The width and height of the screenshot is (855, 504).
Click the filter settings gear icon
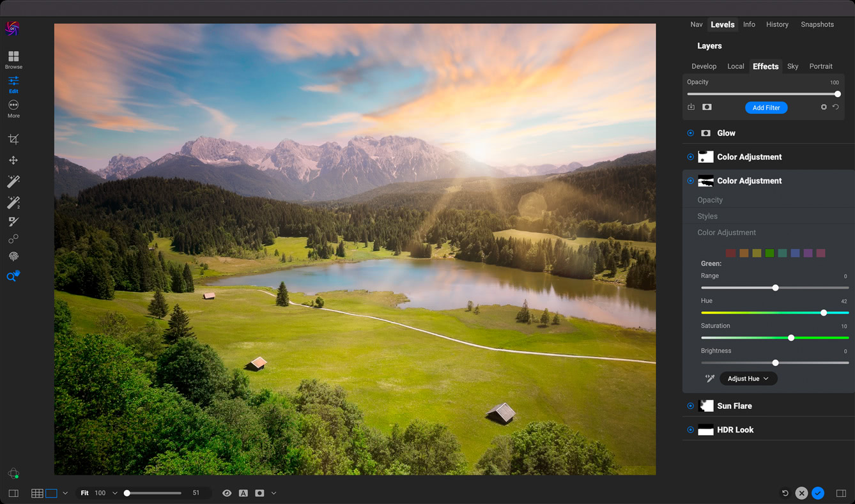pos(824,107)
